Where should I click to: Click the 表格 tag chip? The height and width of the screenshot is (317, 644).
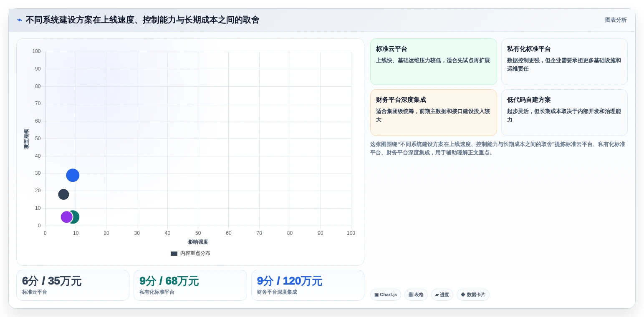coord(416,295)
